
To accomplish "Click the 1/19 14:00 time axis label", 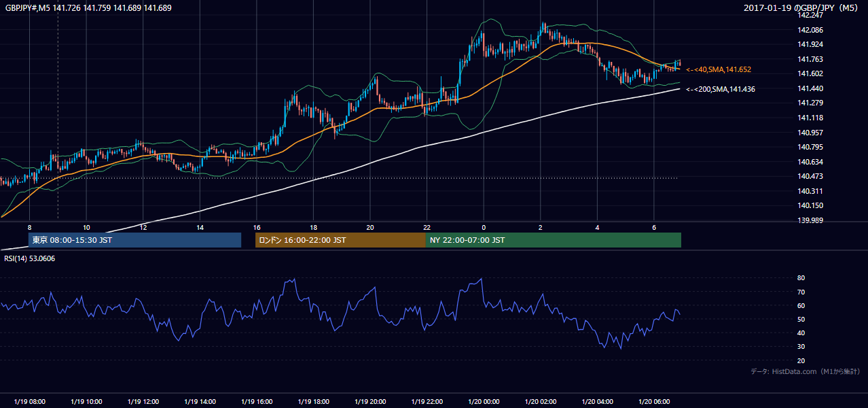I will point(200,402).
